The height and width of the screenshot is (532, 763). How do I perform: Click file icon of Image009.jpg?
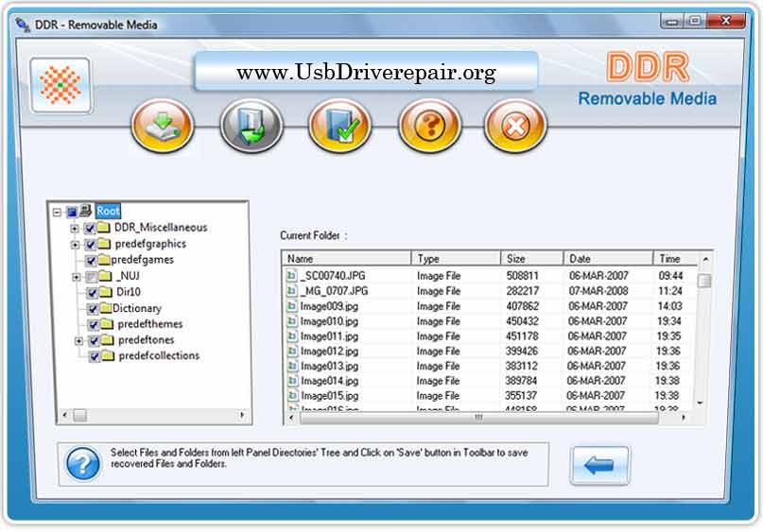coord(291,306)
